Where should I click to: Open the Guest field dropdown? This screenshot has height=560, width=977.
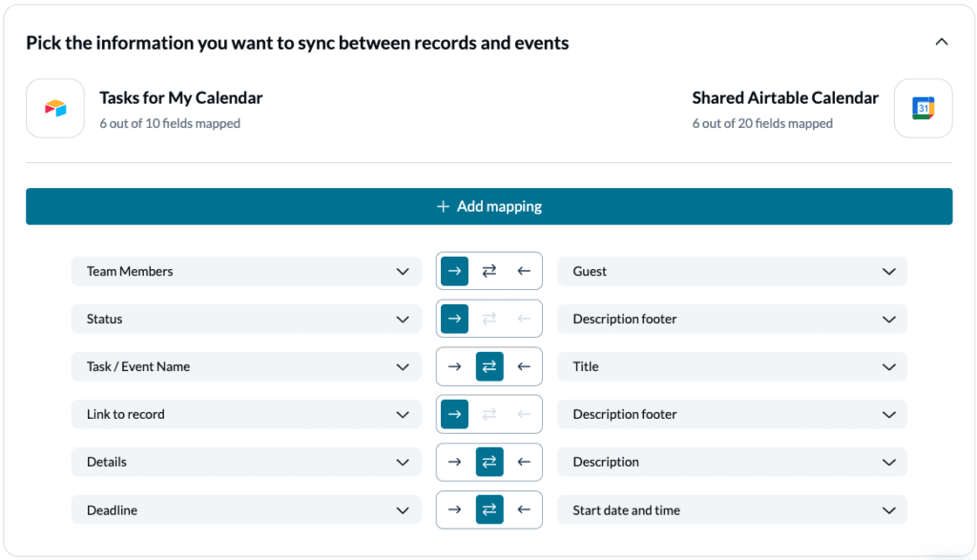[x=732, y=271]
